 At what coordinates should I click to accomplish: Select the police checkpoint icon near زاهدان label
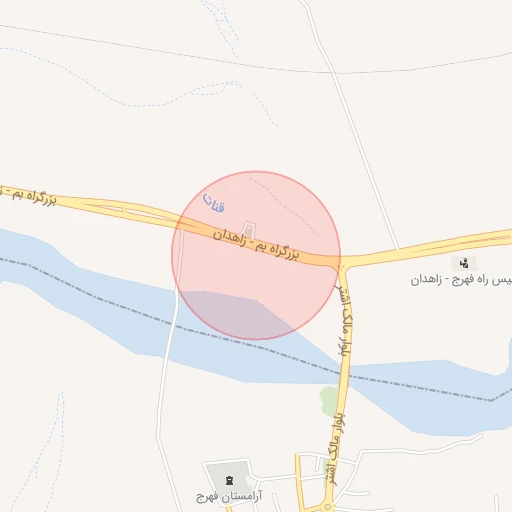tap(464, 264)
